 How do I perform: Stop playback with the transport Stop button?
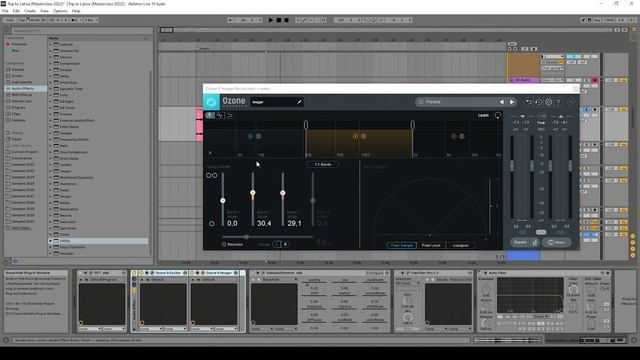coord(279,20)
